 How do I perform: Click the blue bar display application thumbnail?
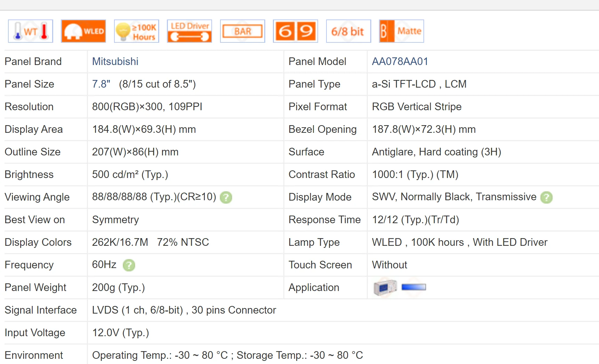pyautogui.click(x=414, y=287)
